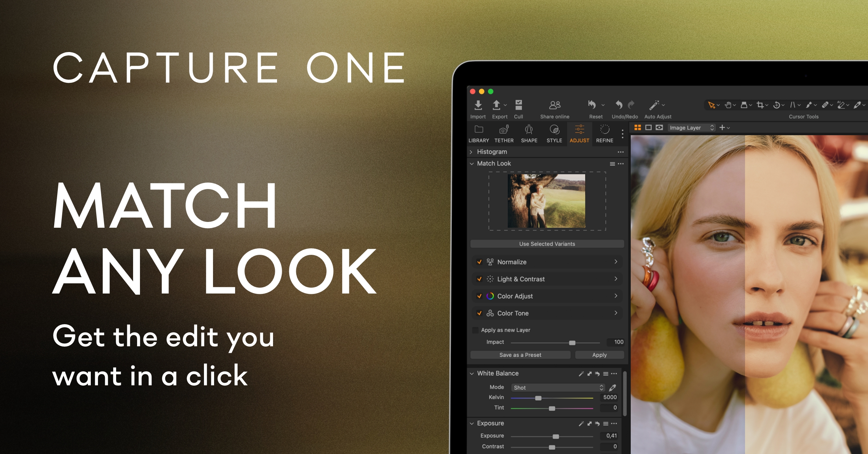Click White Balance eyedropper picker

coord(612,388)
